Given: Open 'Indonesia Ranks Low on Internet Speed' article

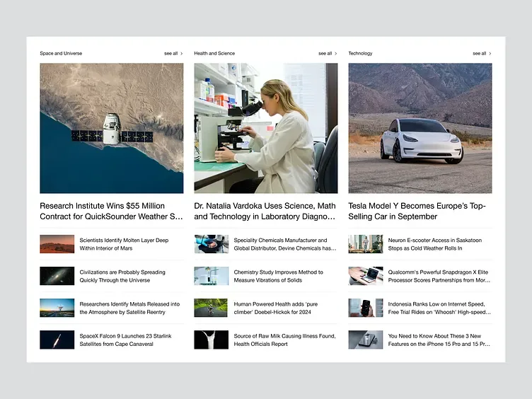Looking at the screenshot, I should (x=439, y=308).
